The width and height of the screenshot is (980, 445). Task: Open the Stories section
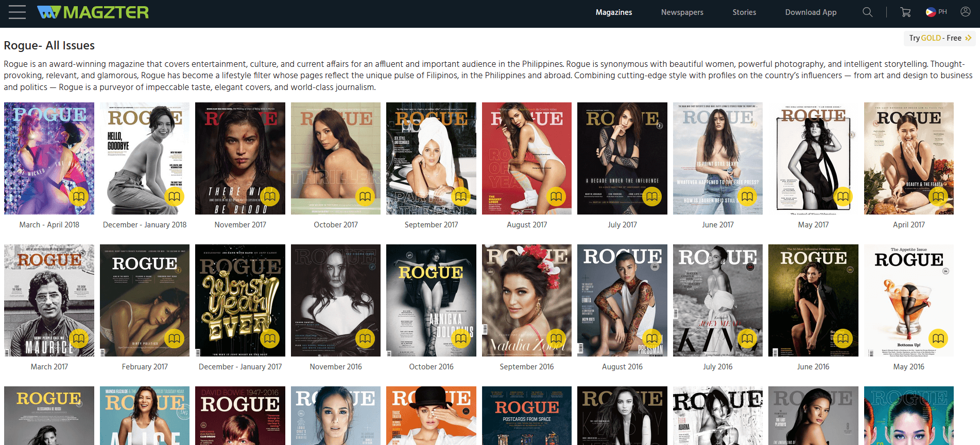coord(744,12)
